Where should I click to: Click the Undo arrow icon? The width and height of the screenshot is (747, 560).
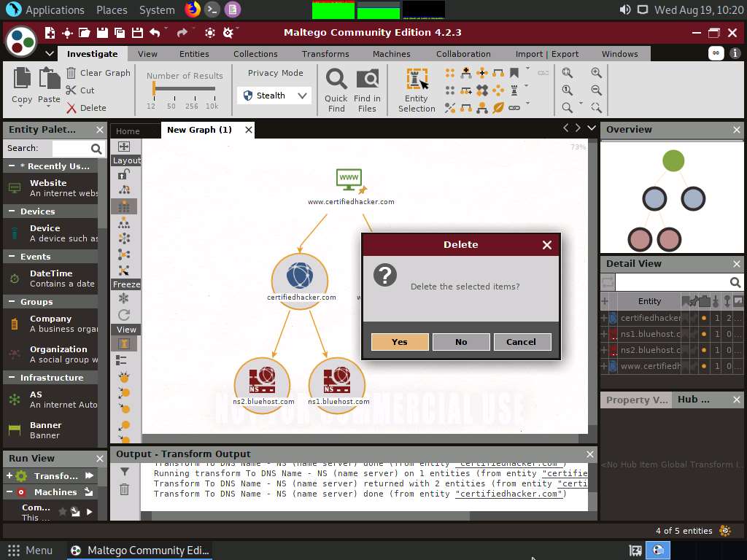click(x=155, y=32)
